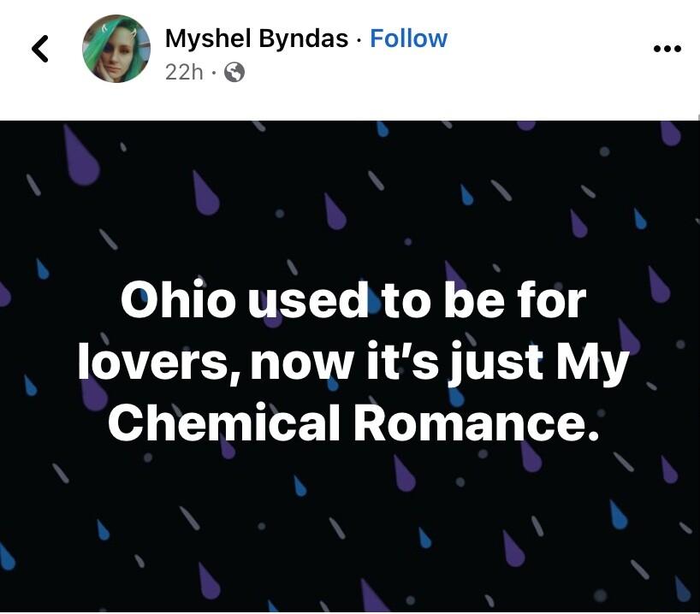This screenshot has height=614, width=700.
Task: Select the post text about My Chemical Romance
Action: point(350,359)
